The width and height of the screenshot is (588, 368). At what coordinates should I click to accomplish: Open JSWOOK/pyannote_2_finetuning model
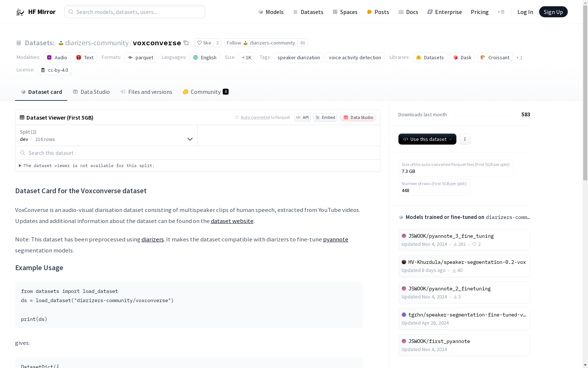(464, 293)
